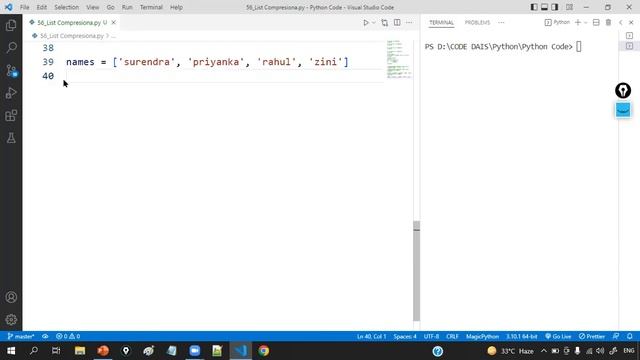Viewport: 640px width, 360px height.
Task: Click the feedback icon in status bar
Action: click(x=616, y=336)
